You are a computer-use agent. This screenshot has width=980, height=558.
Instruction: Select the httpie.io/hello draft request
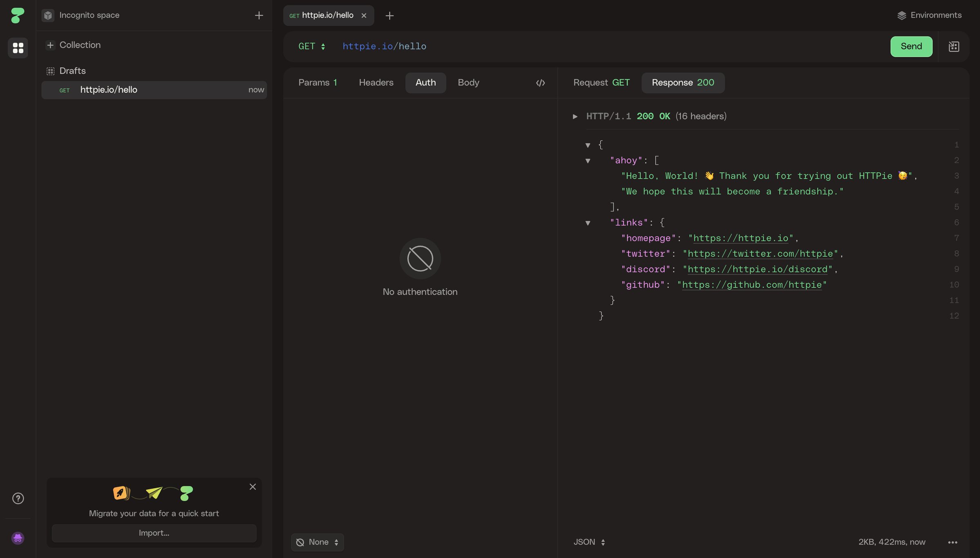[x=154, y=90]
